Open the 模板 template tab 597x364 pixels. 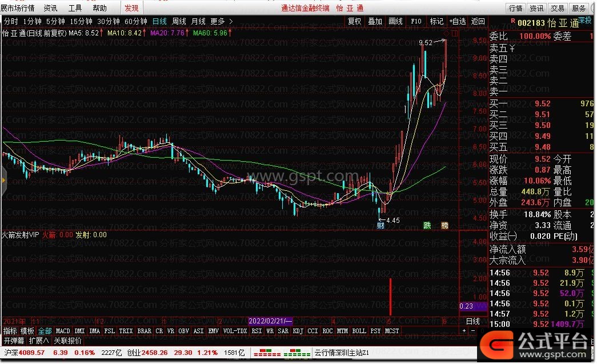pos(27,331)
